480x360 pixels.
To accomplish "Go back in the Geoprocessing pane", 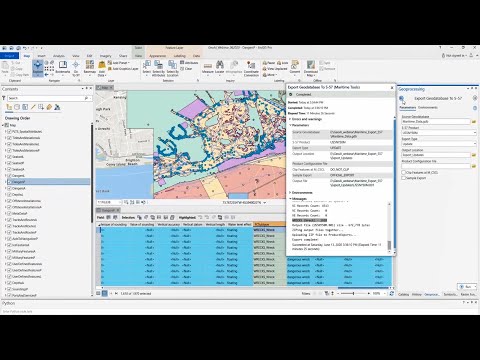I will tap(402, 98).
